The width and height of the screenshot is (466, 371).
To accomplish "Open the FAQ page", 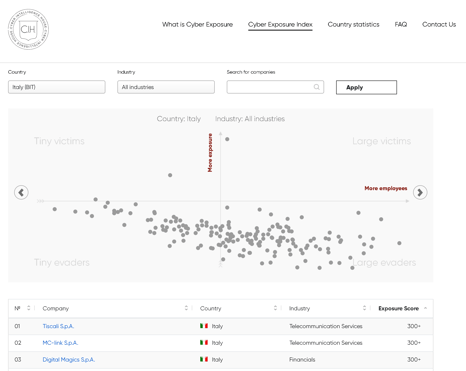I will click(x=401, y=24).
